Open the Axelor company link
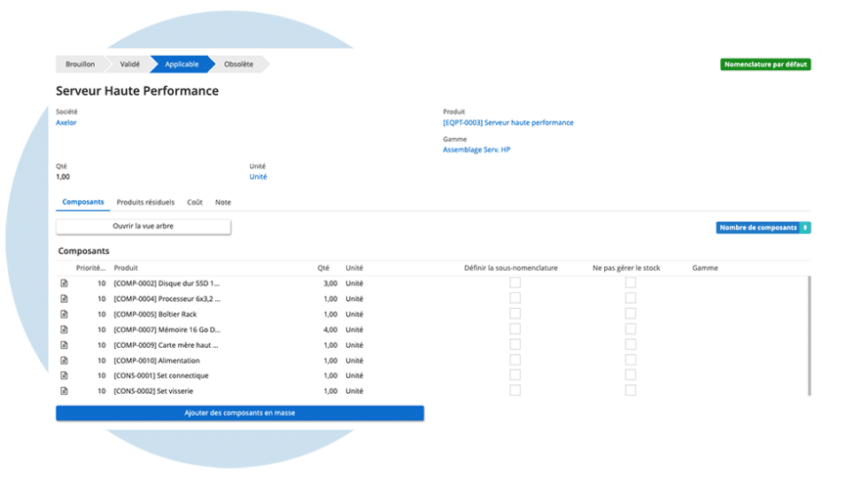Screen dimensions: 868x478 [66, 123]
